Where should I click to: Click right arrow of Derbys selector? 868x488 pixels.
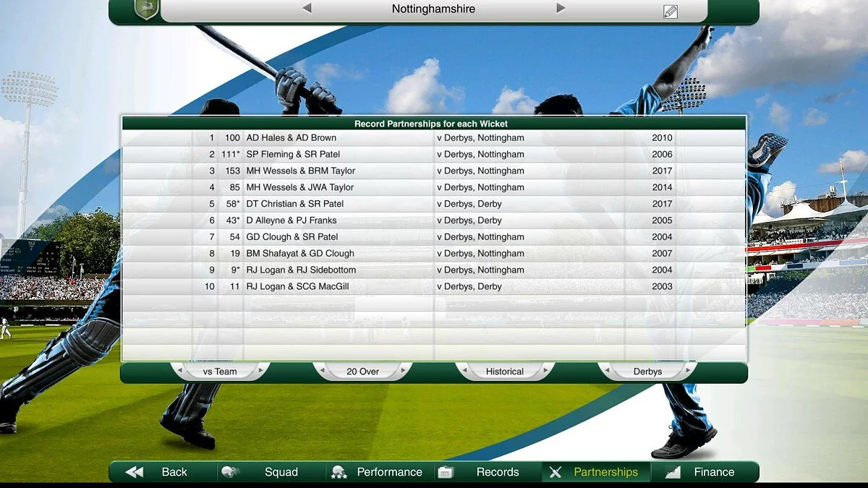click(x=689, y=370)
